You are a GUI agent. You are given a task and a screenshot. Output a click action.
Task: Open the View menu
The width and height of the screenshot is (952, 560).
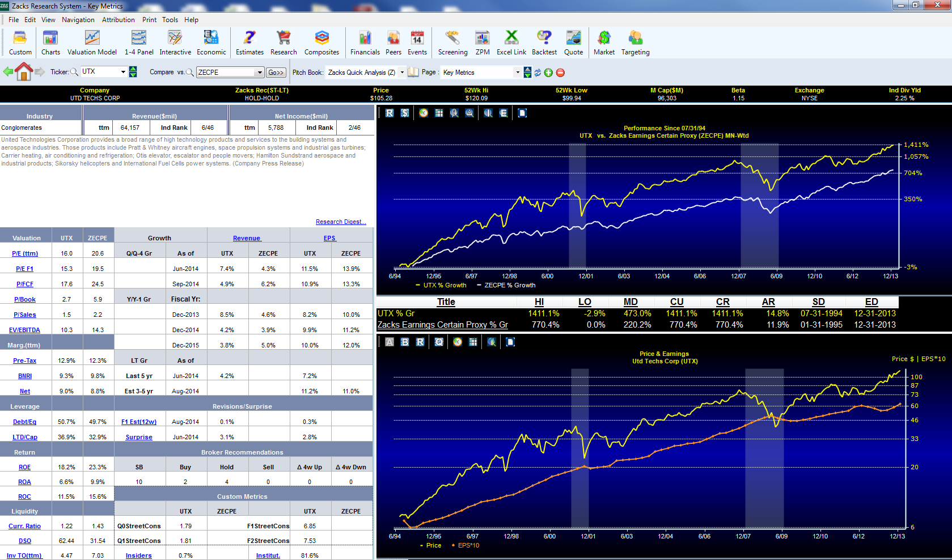tap(48, 19)
